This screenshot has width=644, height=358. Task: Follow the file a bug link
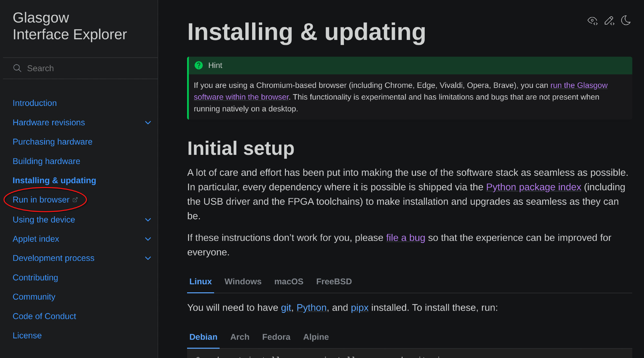[x=405, y=238]
